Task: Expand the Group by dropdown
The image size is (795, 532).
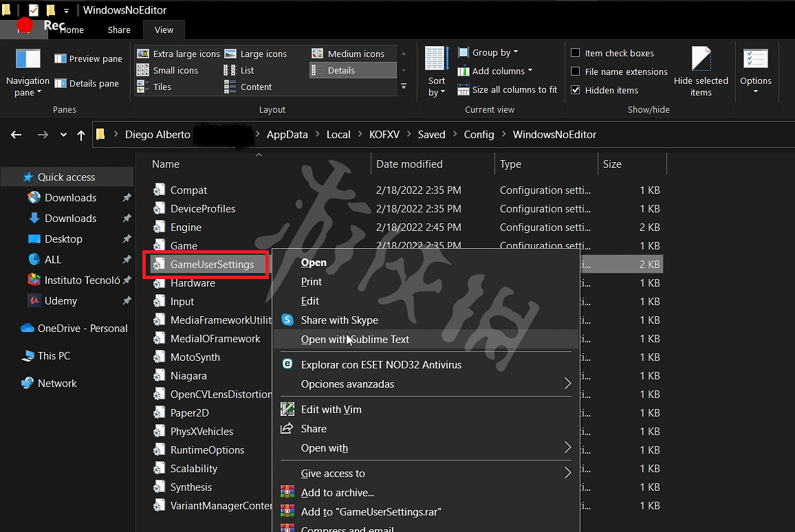Action: click(x=488, y=53)
